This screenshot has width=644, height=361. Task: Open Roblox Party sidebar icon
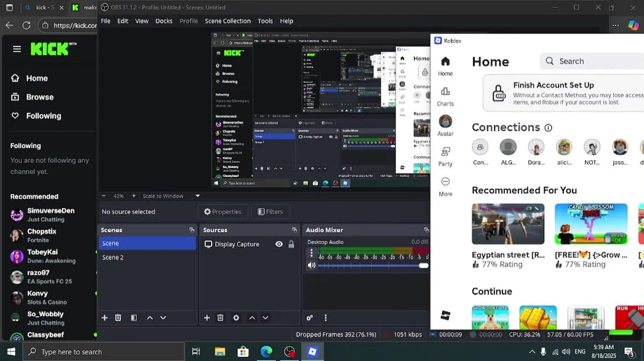point(445,156)
